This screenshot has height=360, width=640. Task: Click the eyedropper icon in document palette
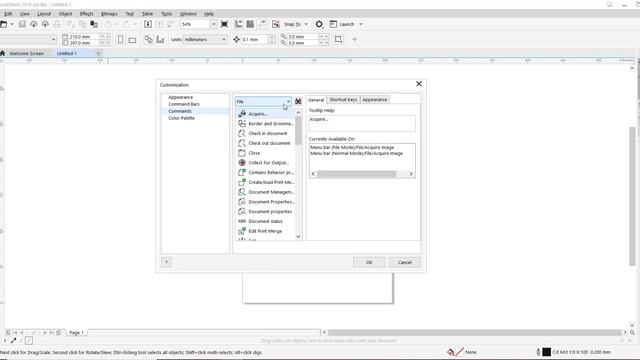tap(13, 340)
